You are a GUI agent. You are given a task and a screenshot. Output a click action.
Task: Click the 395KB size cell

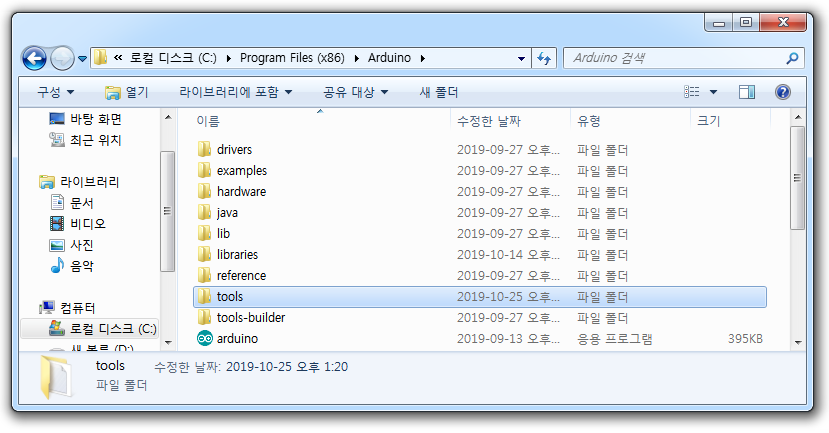coord(745,338)
